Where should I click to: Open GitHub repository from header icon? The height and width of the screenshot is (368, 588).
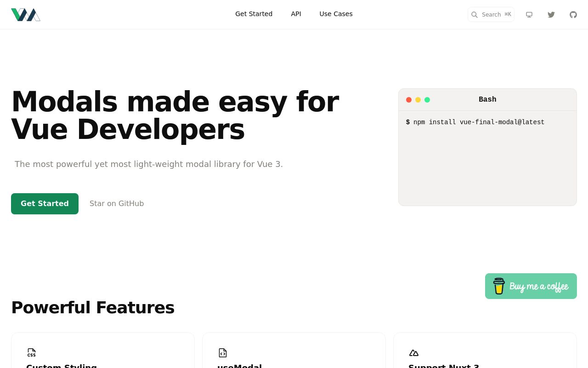[x=573, y=14]
